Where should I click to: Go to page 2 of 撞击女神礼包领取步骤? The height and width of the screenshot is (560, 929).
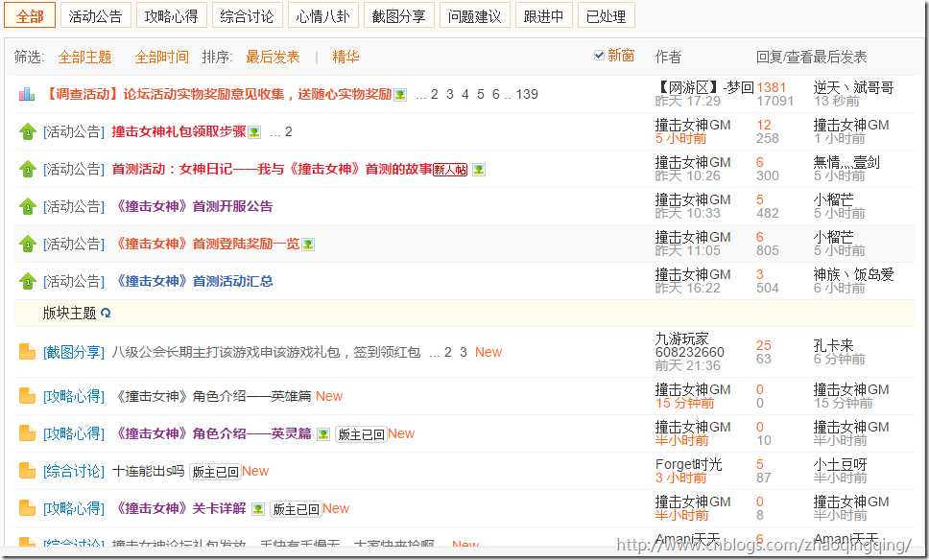[x=289, y=131]
